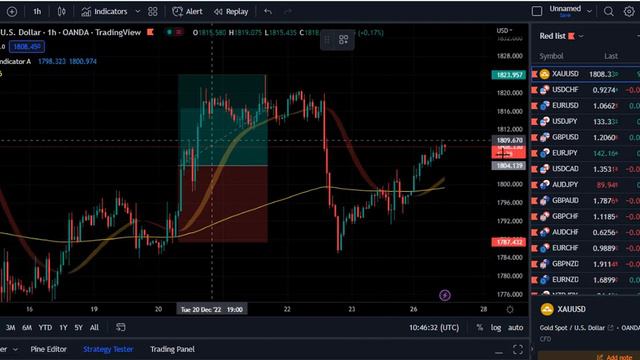The image size is (640, 360).
Task: Select EURNZD in the watchlist
Action: pyautogui.click(x=586, y=280)
